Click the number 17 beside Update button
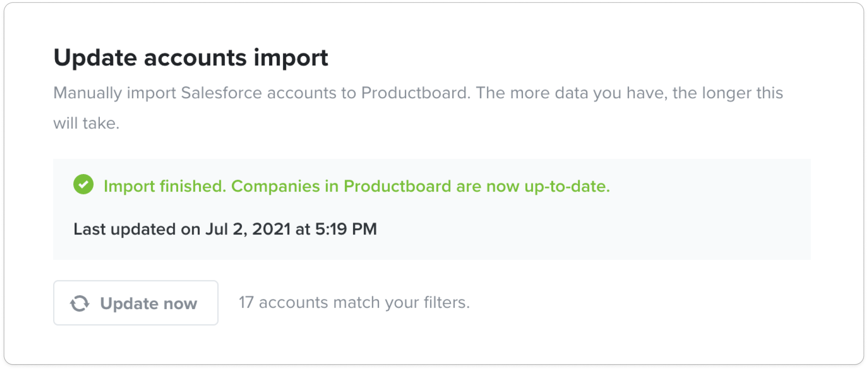 point(246,302)
